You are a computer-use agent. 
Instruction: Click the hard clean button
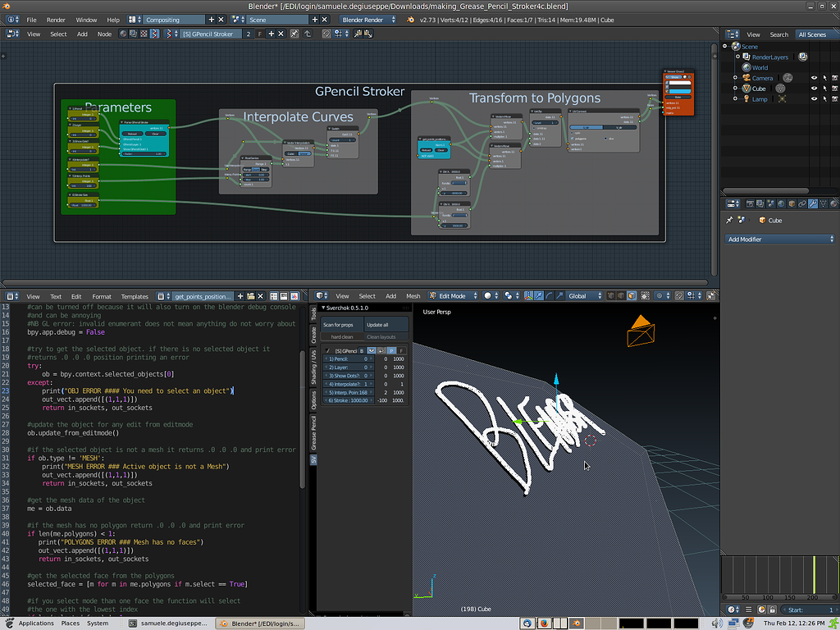pyautogui.click(x=342, y=337)
